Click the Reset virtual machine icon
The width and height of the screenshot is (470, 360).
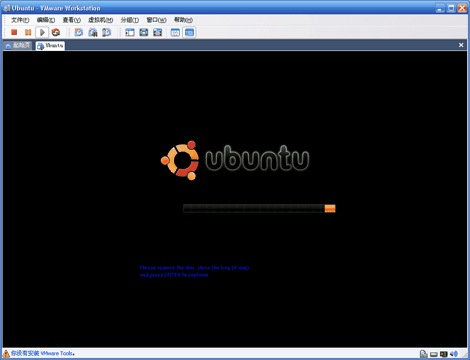(56, 32)
